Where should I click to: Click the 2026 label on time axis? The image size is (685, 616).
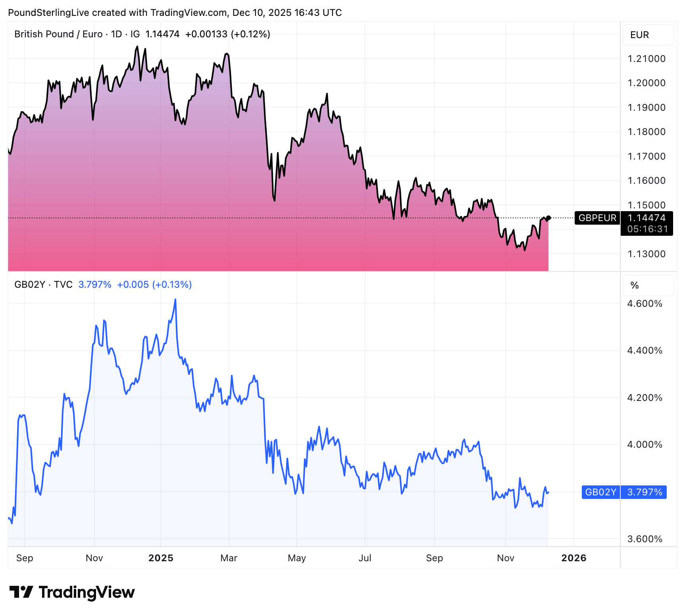pos(573,558)
